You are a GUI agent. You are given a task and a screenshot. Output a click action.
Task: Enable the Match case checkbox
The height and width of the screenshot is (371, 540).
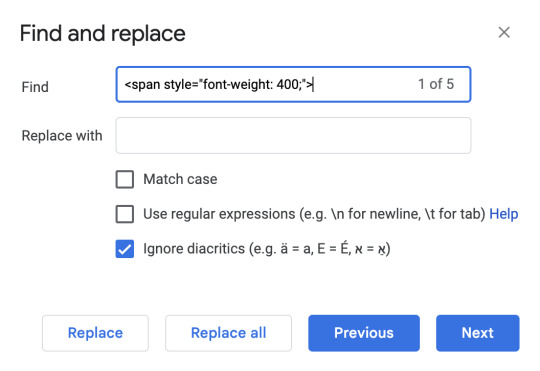click(x=125, y=179)
